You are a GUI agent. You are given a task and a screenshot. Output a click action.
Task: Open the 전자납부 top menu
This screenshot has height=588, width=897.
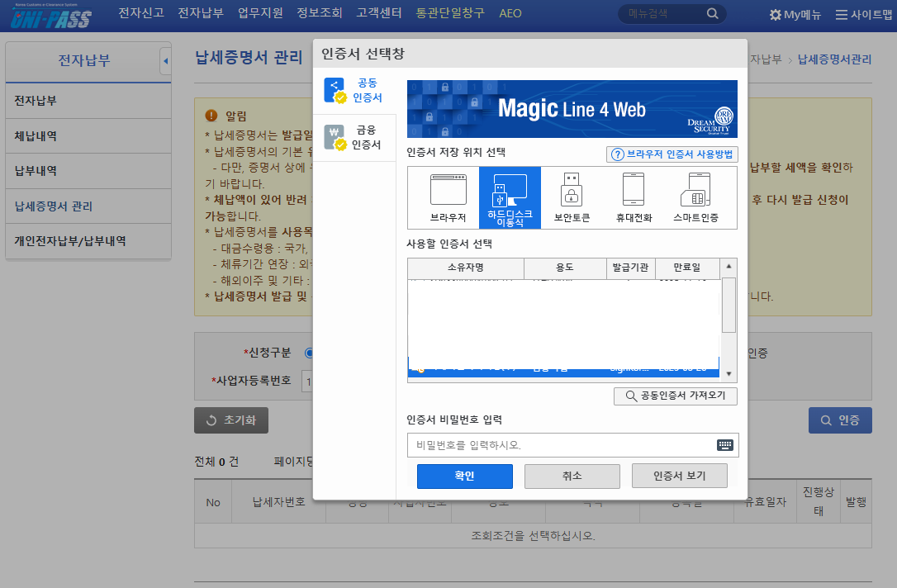pyautogui.click(x=201, y=13)
